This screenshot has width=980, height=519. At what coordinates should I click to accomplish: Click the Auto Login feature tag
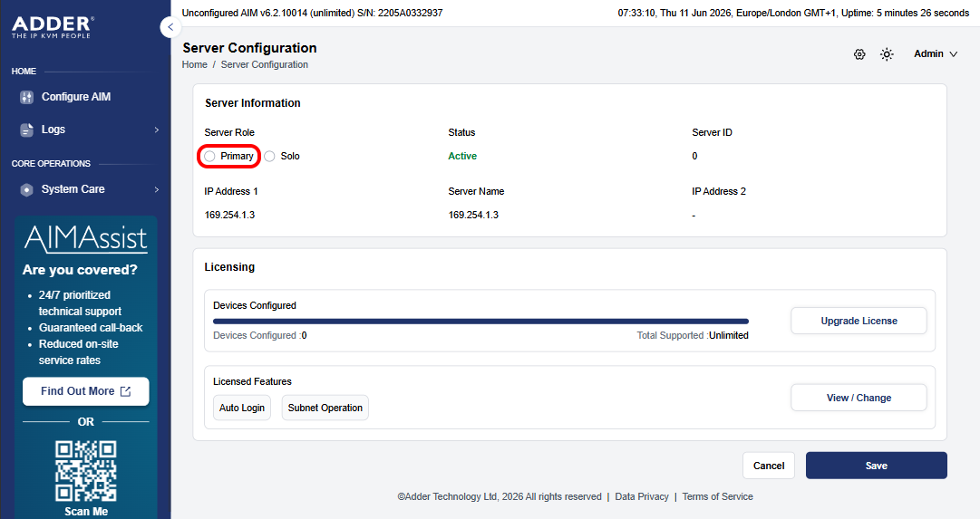242,408
